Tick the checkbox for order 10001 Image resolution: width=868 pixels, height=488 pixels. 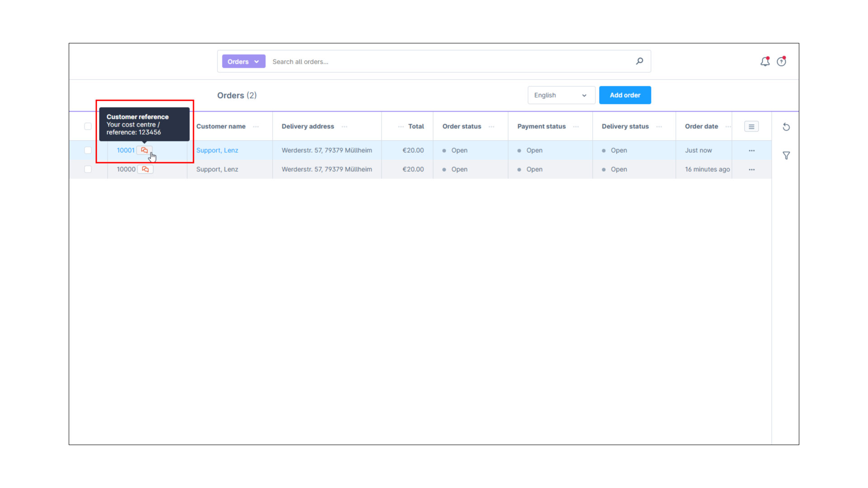pos(88,150)
